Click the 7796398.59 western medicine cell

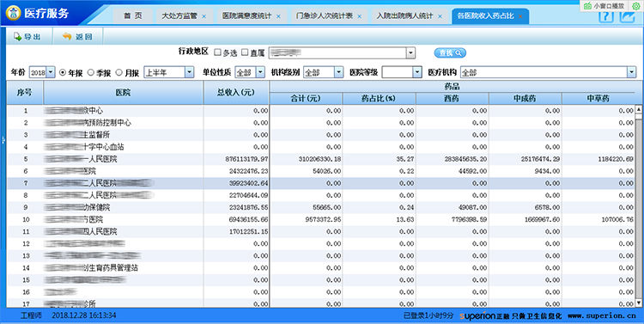pos(452,219)
